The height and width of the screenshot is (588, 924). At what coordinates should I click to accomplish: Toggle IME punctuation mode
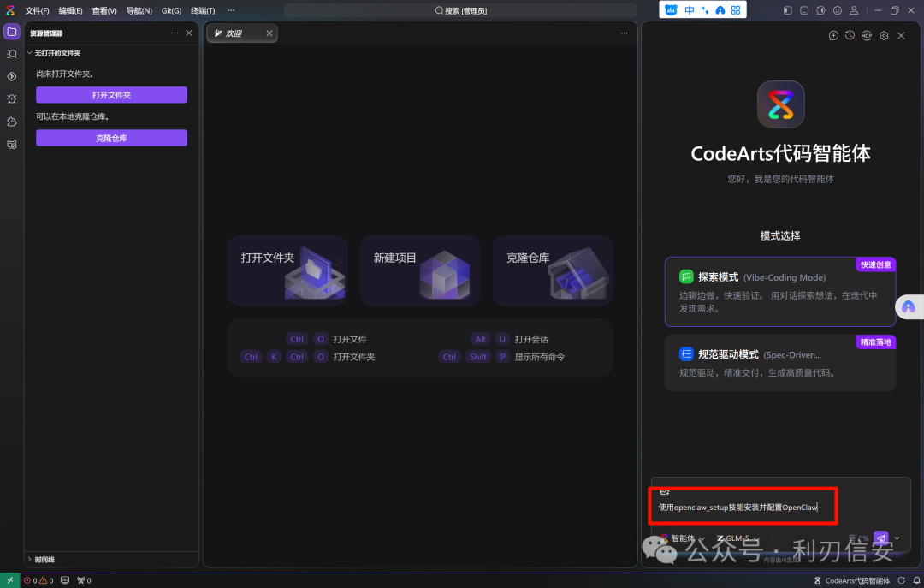[x=705, y=10]
